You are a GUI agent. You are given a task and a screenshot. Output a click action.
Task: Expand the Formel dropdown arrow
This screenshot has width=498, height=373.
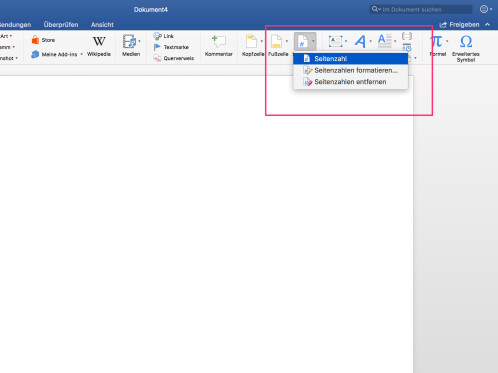click(447, 41)
